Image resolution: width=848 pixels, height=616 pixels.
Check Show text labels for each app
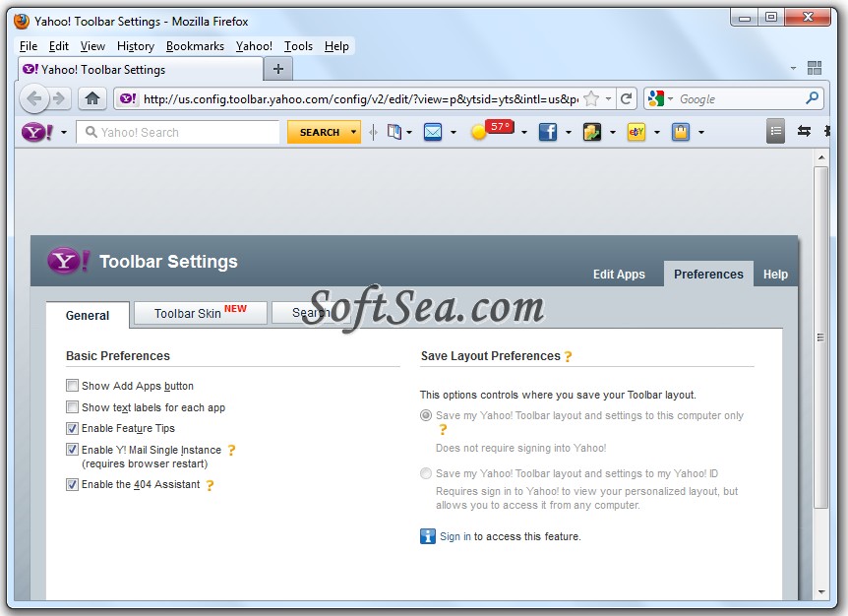(72, 406)
